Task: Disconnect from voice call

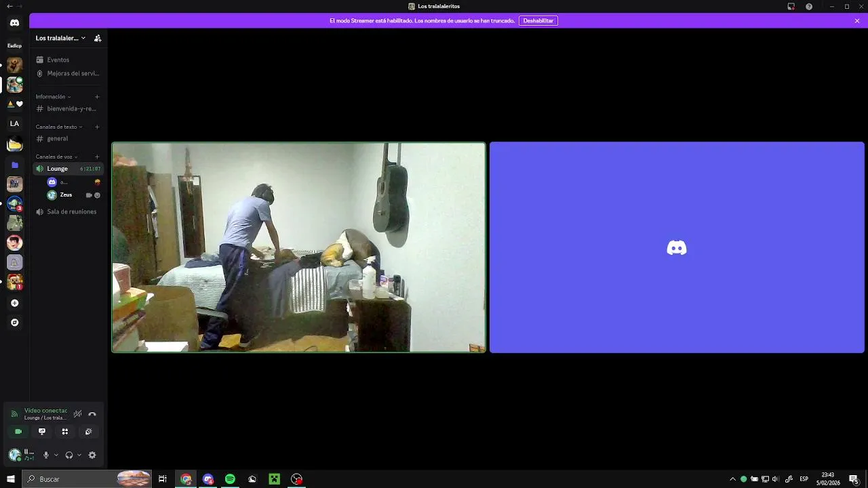Action: 92,414
